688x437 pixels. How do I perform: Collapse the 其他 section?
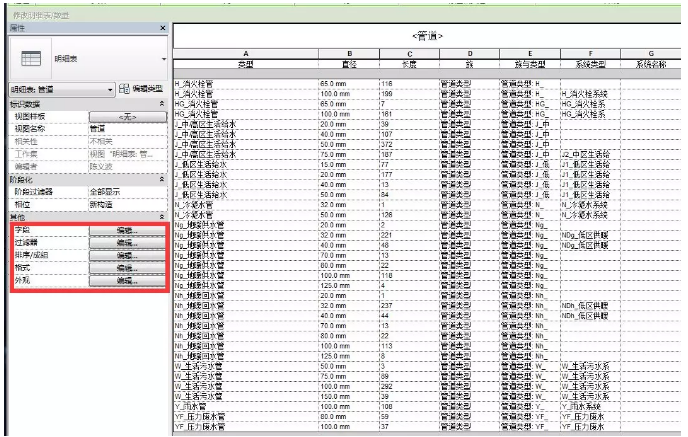[x=162, y=217]
